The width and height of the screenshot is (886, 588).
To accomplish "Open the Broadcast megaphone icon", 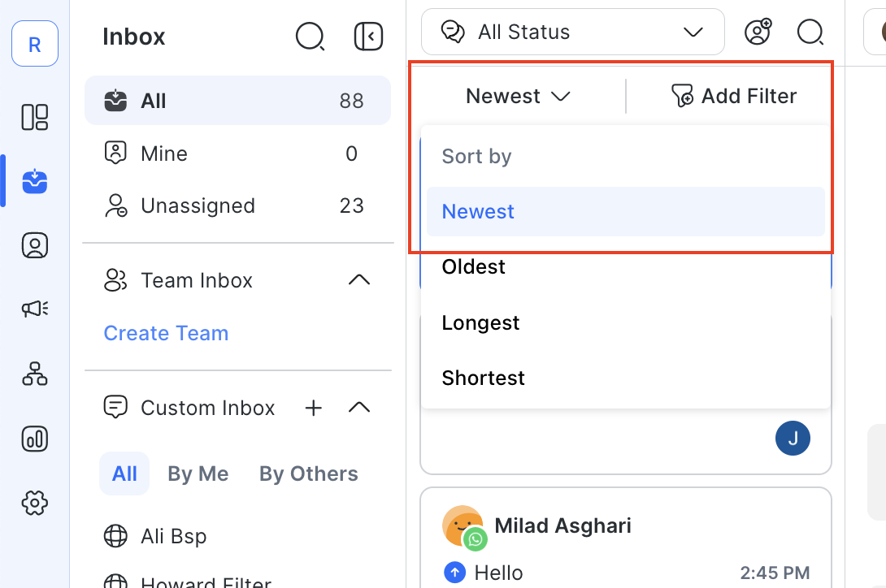I will [34, 309].
